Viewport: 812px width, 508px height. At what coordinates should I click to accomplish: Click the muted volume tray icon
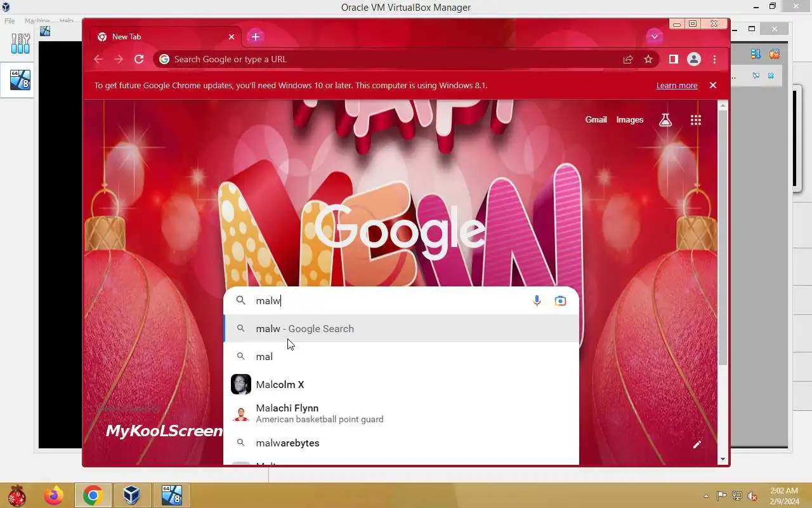click(753, 496)
